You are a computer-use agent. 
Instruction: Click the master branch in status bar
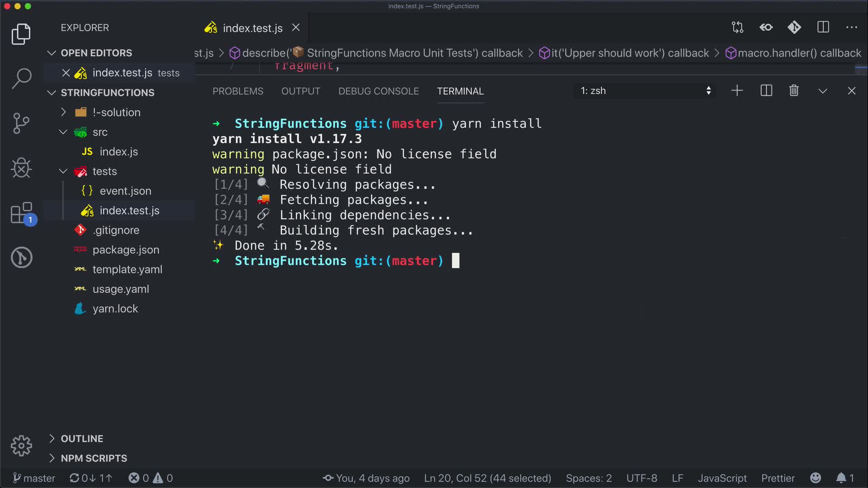click(34, 478)
